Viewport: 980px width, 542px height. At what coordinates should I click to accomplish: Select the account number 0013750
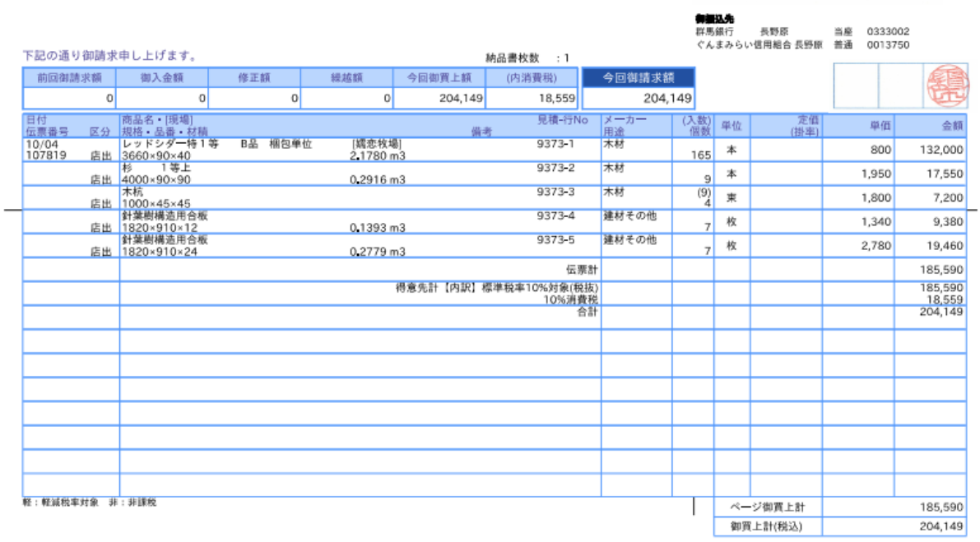(888, 45)
